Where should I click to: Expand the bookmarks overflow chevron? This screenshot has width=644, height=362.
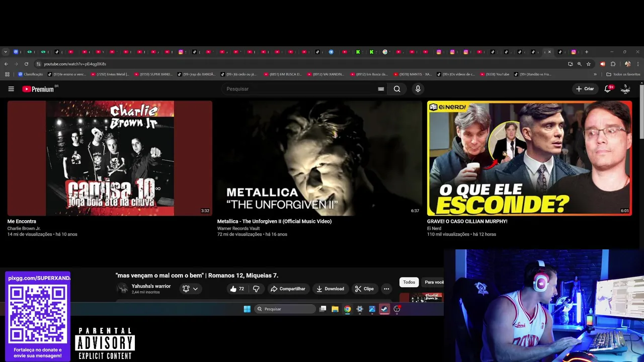click(x=595, y=74)
